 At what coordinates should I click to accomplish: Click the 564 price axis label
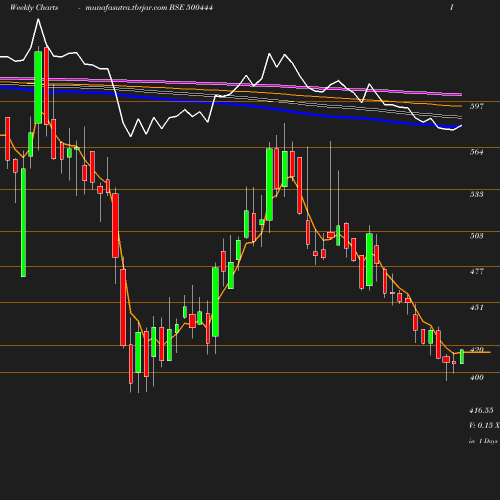476,152
